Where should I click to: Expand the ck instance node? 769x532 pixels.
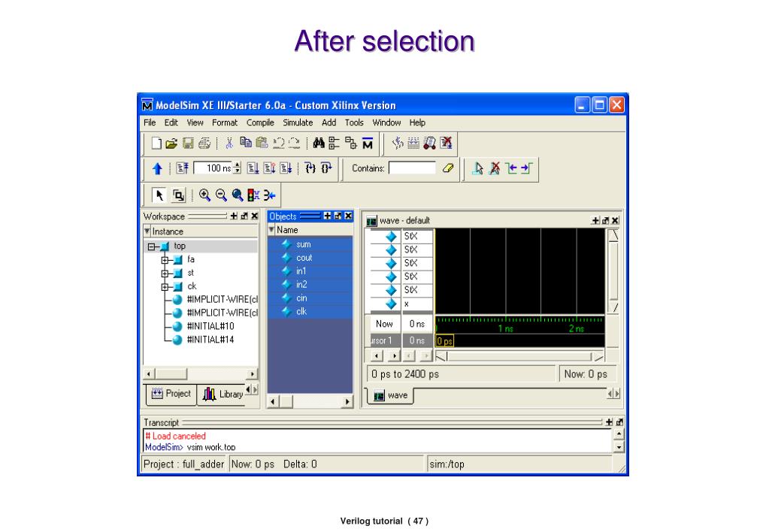click(x=165, y=287)
